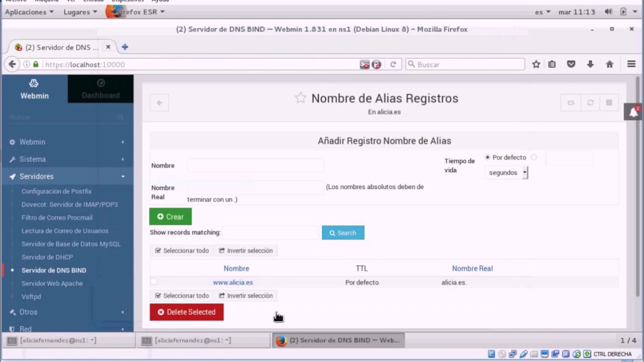Open Servidor Web Apache in sidebar
Image resolution: width=644 pixels, height=362 pixels.
52,283
